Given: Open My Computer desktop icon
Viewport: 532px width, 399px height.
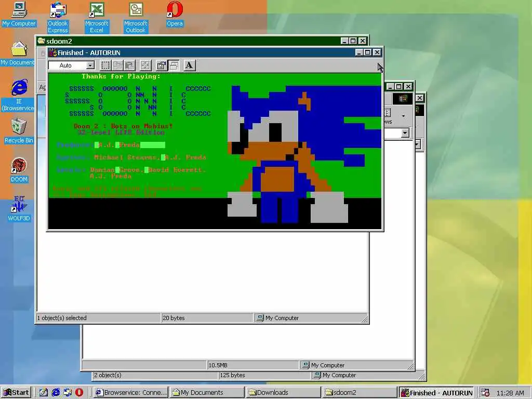Looking at the screenshot, I should coord(19,15).
